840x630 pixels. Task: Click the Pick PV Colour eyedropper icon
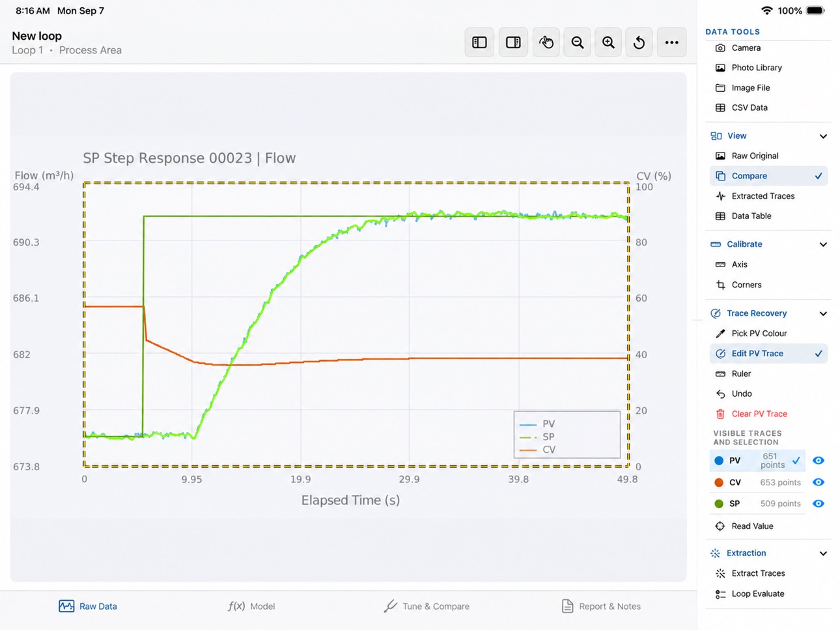pyautogui.click(x=720, y=334)
